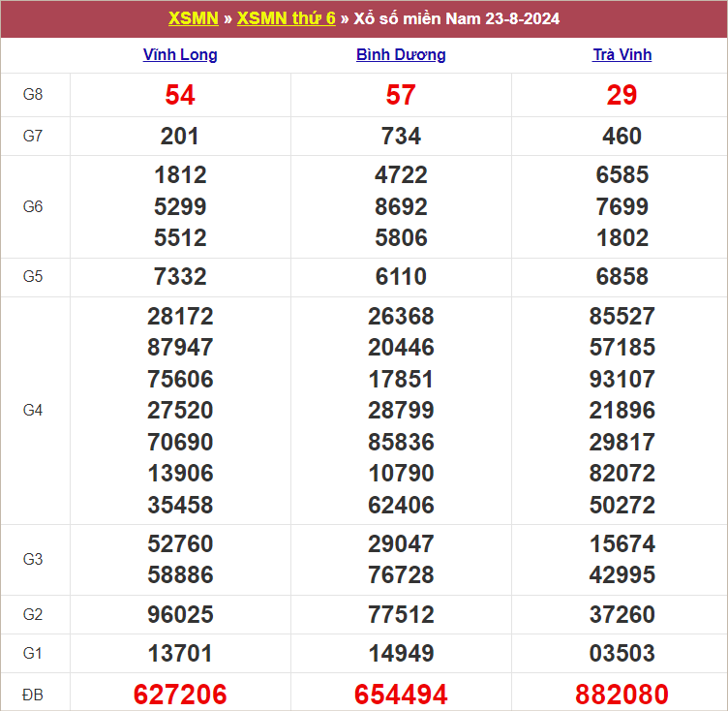Select the G4 value 93107

(622, 379)
